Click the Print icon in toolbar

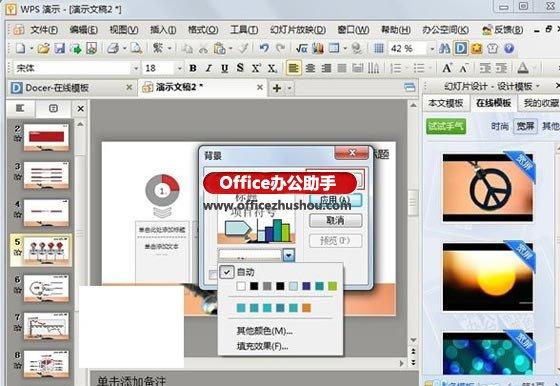[x=113, y=49]
